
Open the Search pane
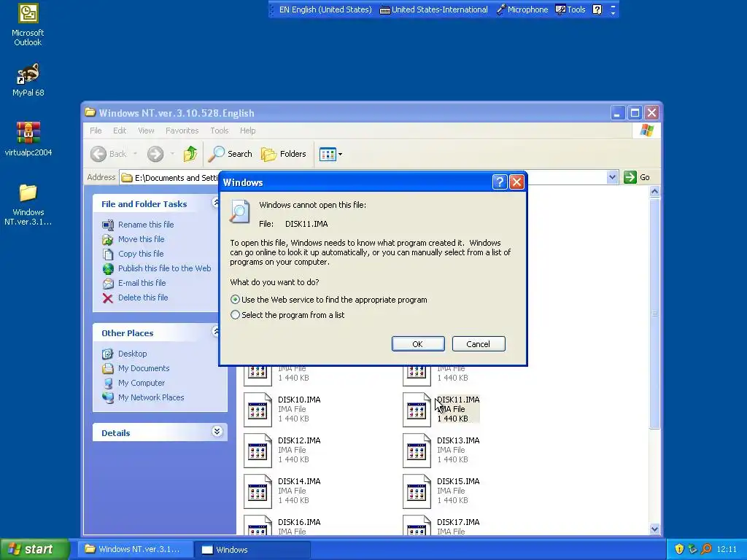tap(230, 154)
